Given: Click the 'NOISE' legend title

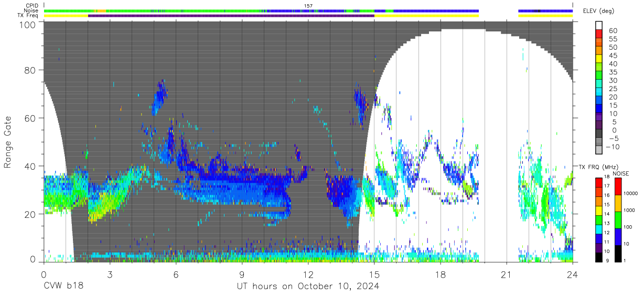Looking at the screenshot, I should pyautogui.click(x=620, y=173).
